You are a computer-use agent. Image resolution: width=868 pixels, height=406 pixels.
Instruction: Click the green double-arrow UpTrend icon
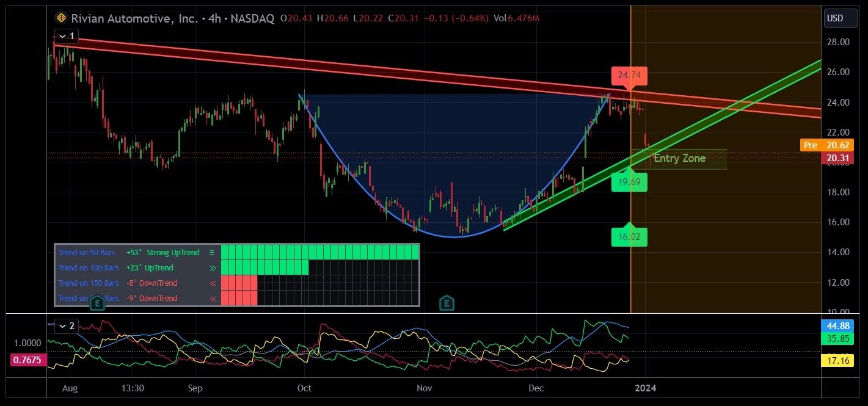(212, 267)
